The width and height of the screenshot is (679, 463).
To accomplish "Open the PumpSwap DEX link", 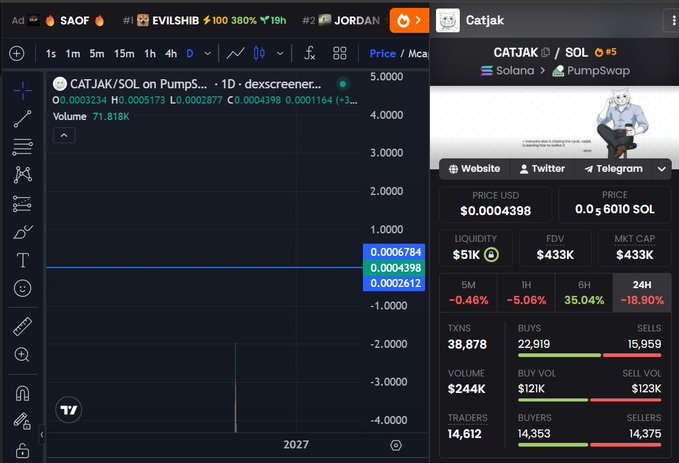I will (591, 71).
